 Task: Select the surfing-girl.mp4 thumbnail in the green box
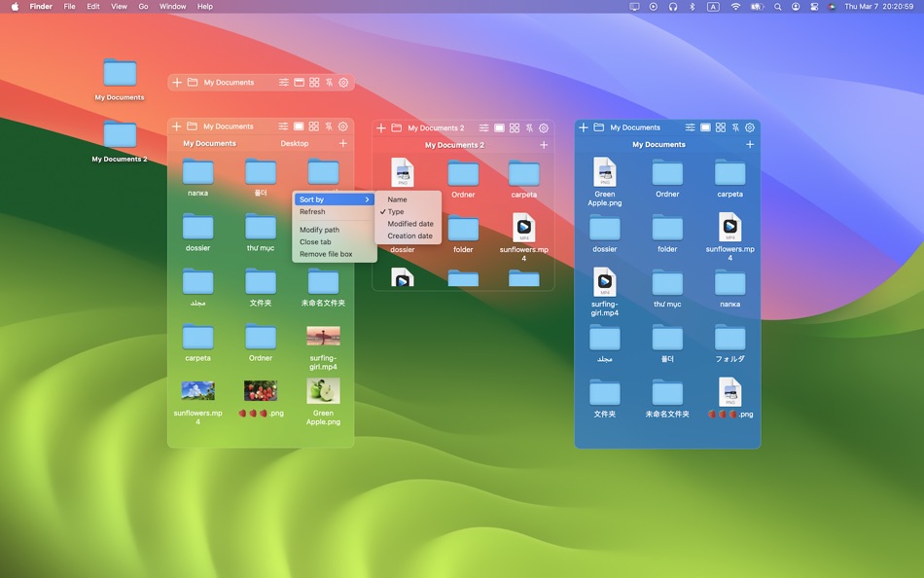(323, 336)
